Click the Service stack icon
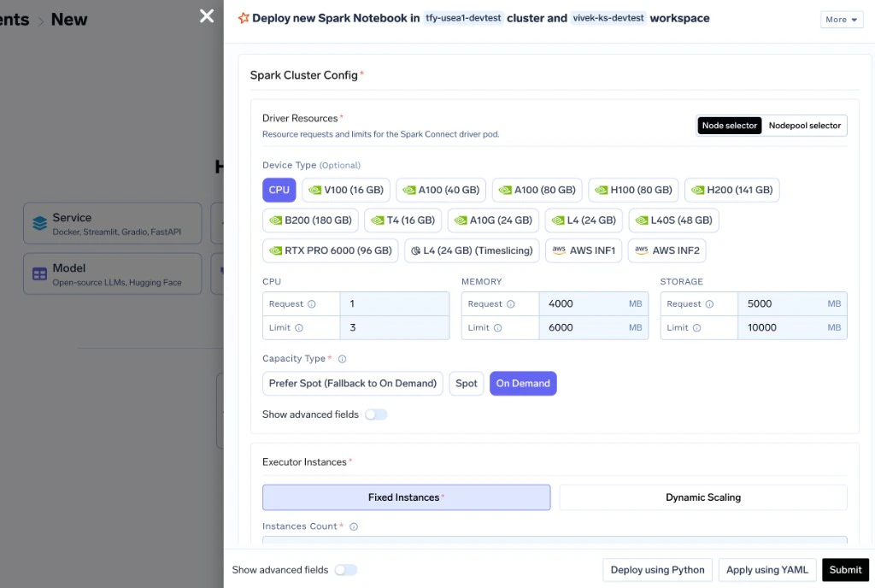The image size is (875, 588). 39,223
